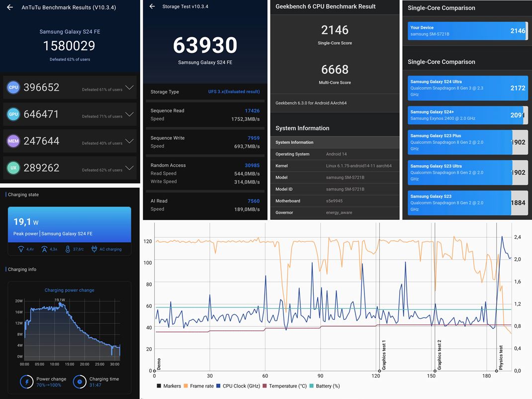The width and height of the screenshot is (532, 399).
Task: Expand the GPU score 646471 details chevron
Action: (129, 114)
